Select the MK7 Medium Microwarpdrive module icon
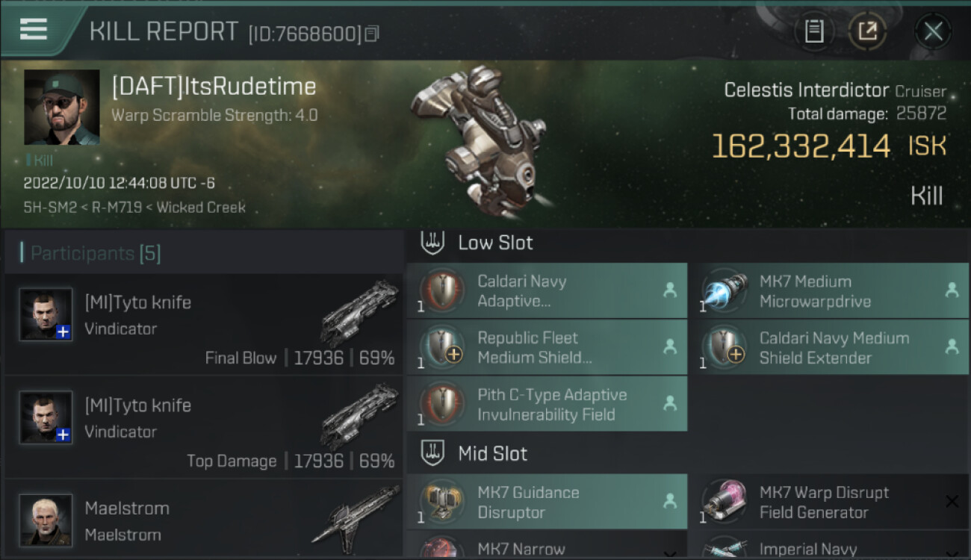 [x=723, y=291]
